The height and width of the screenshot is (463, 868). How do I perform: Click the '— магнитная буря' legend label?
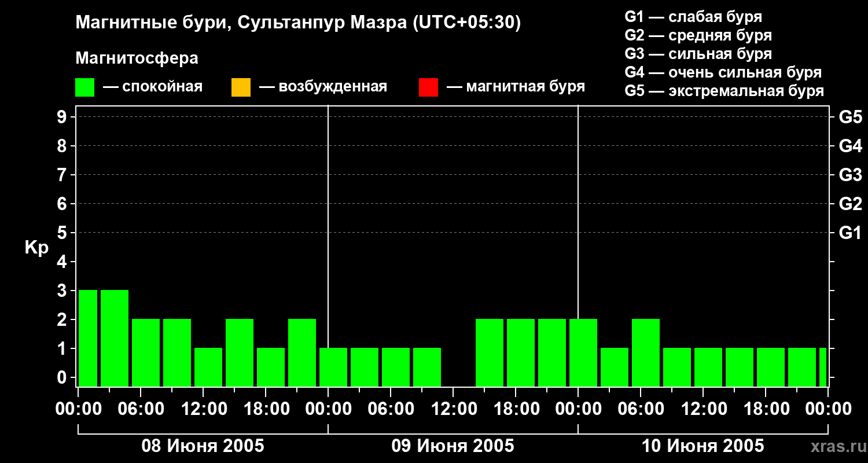click(x=516, y=87)
